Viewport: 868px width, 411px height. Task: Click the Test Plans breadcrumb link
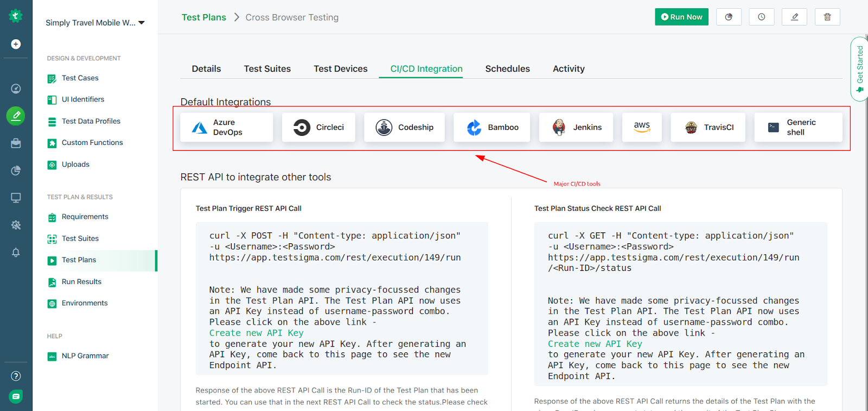pos(204,17)
